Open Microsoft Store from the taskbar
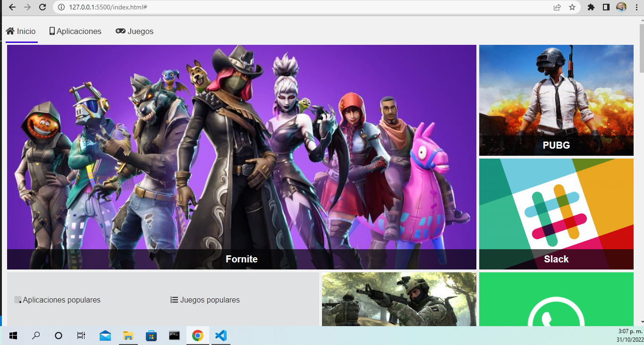 (151, 336)
